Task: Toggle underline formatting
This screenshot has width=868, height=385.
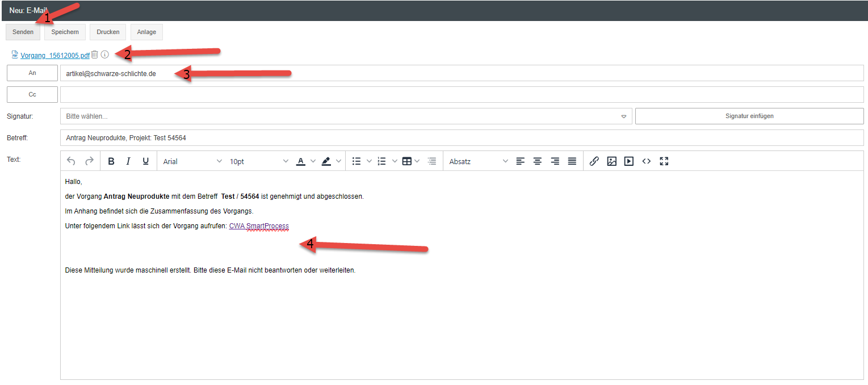Action: pyautogui.click(x=145, y=161)
